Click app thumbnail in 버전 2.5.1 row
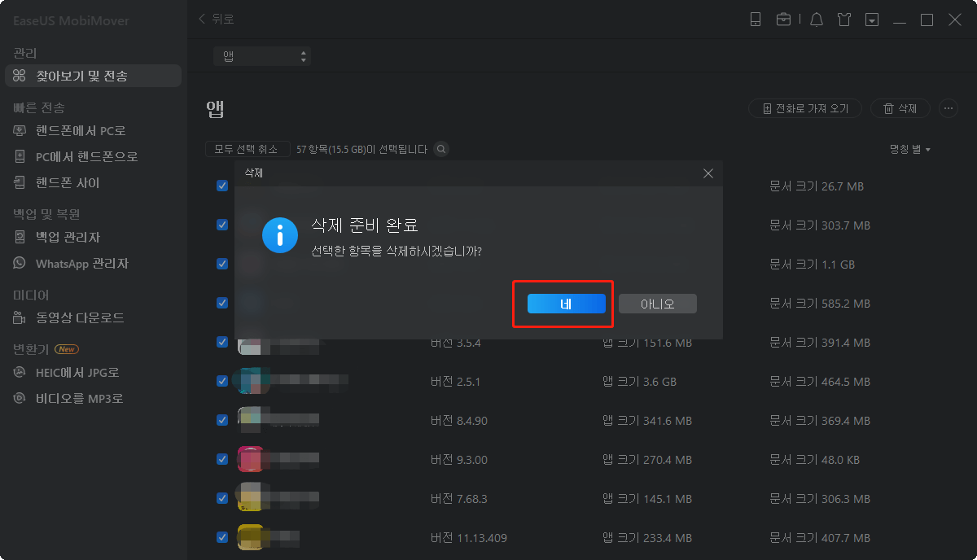Viewport: 977px width, 560px height. click(250, 381)
